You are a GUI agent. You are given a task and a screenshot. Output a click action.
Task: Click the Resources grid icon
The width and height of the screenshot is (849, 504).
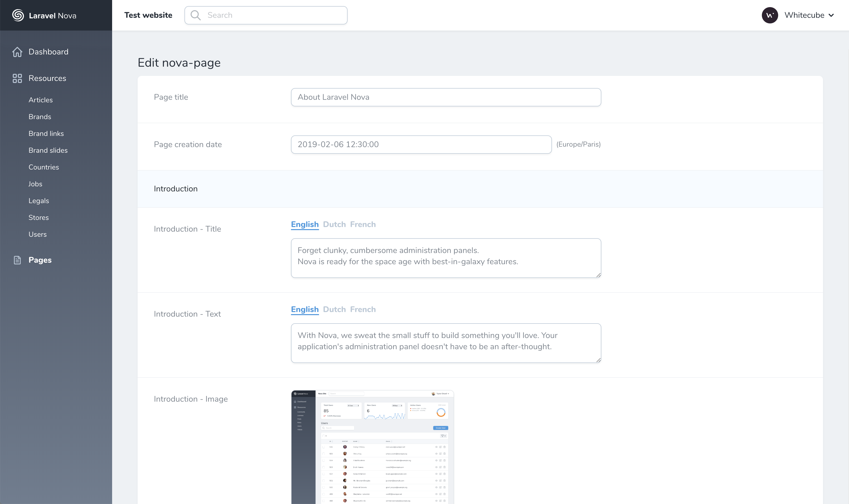coord(17,78)
